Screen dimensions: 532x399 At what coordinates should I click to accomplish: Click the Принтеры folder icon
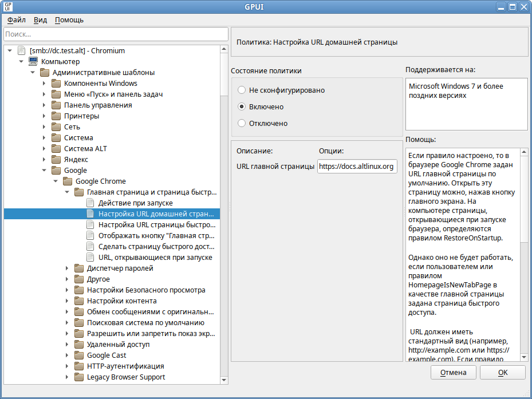56,116
